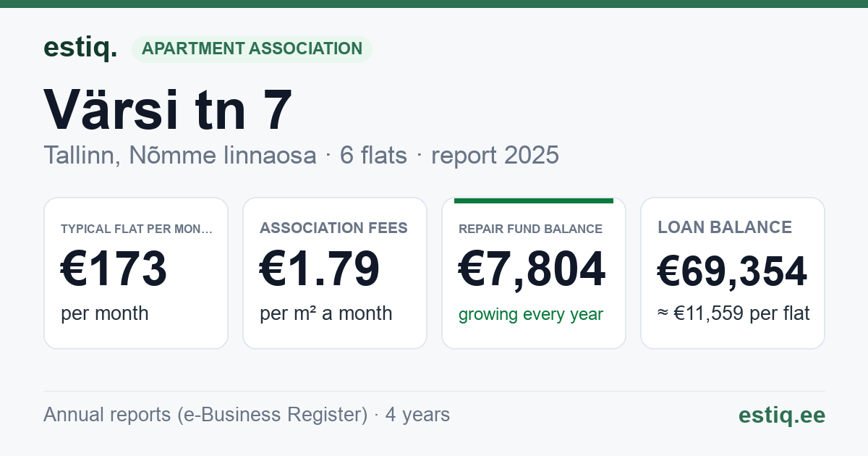Open the Typical flat per month card
868x456 pixels.
[136, 273]
